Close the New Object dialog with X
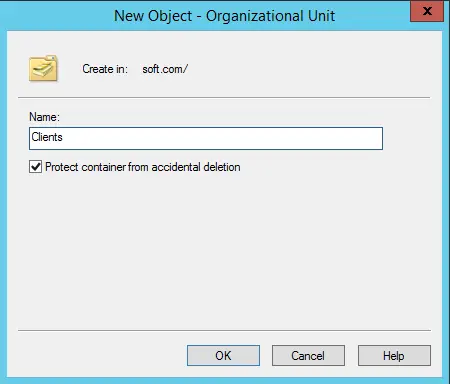 427,11
